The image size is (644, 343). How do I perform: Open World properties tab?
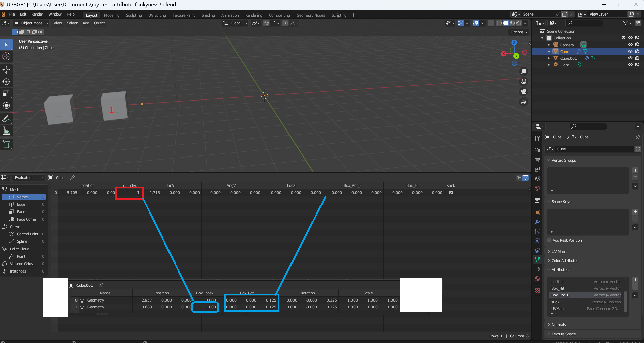click(537, 188)
